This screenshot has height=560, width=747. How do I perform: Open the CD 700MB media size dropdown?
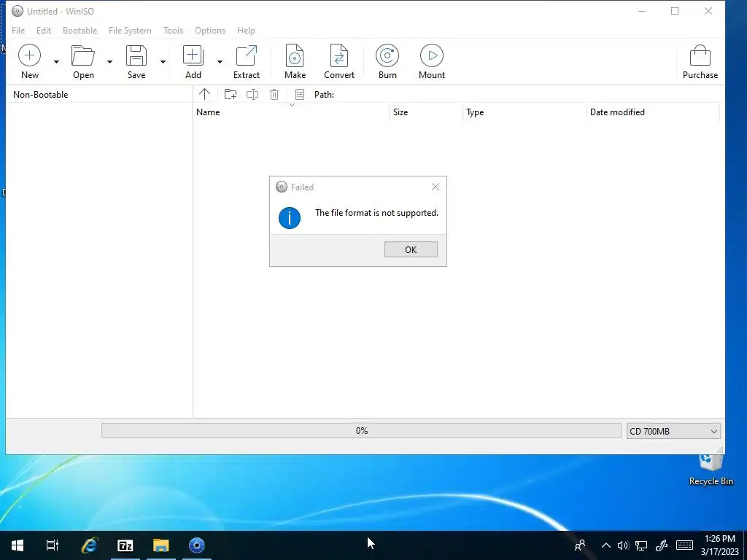tap(673, 431)
